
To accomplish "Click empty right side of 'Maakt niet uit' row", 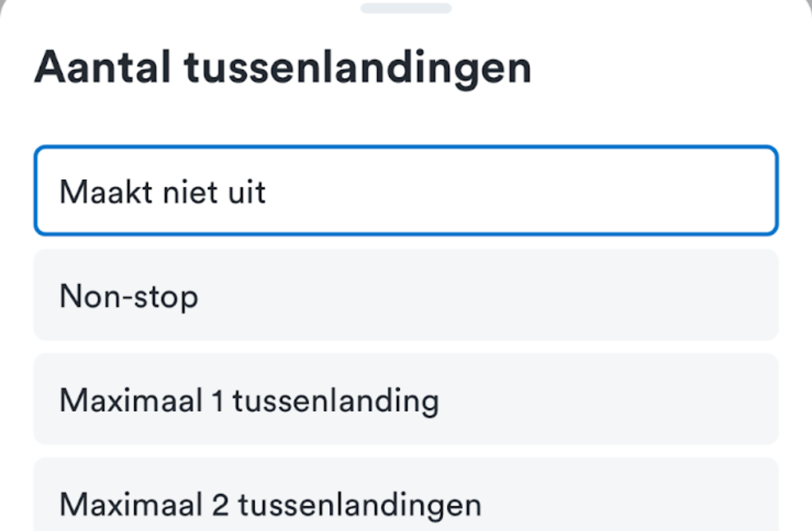I will click(x=625, y=191).
